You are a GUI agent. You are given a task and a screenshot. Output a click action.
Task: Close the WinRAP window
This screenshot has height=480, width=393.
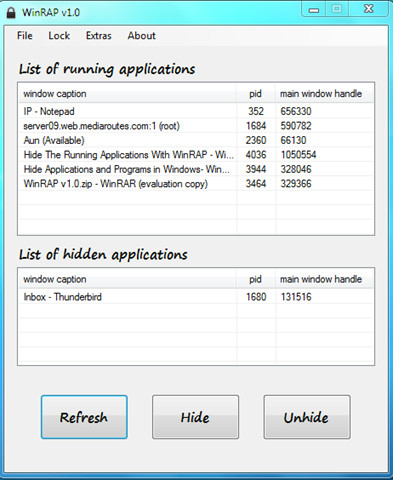[x=368, y=9]
